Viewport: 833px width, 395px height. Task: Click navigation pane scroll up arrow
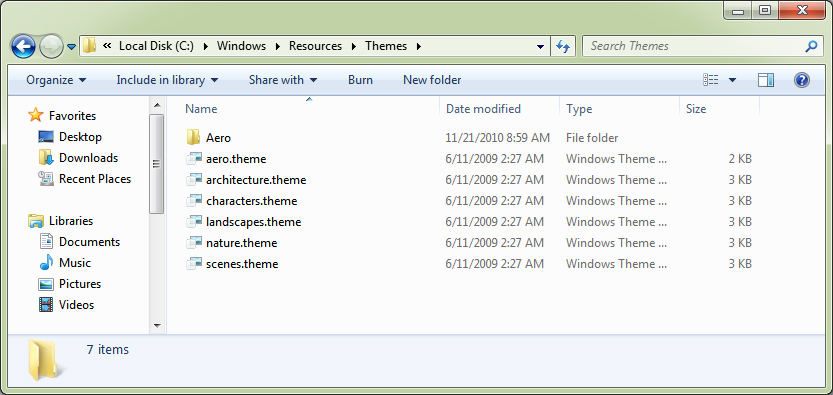coord(157,105)
